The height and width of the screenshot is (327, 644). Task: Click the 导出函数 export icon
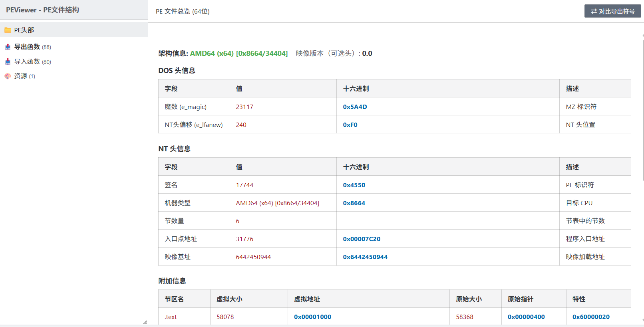8,47
